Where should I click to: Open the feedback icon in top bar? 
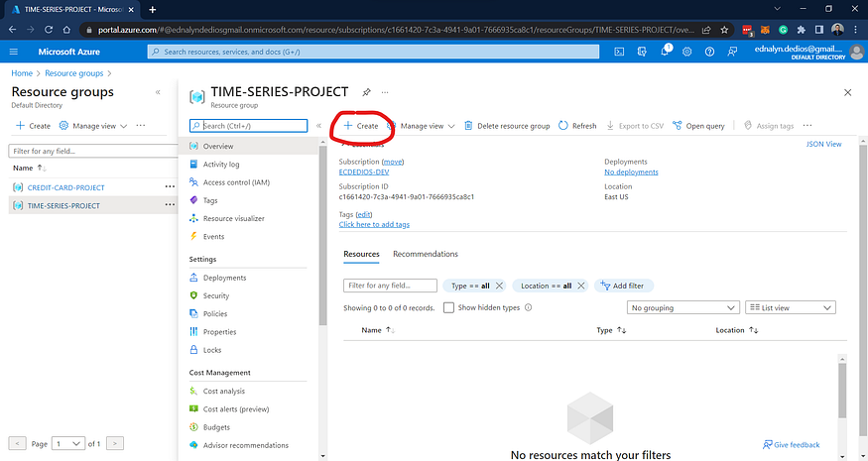coord(732,52)
